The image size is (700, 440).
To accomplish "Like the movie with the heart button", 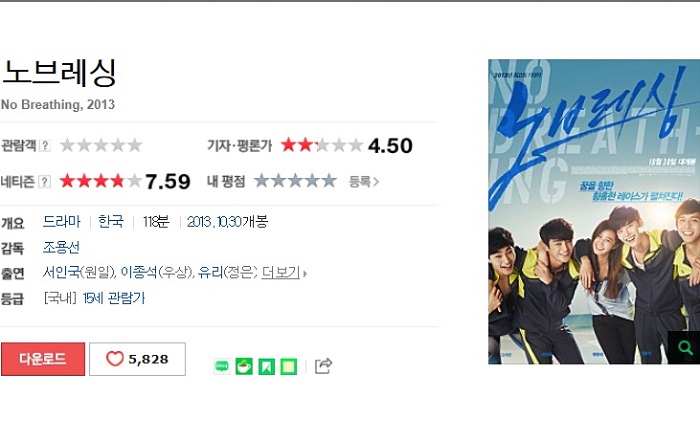I will (138, 359).
